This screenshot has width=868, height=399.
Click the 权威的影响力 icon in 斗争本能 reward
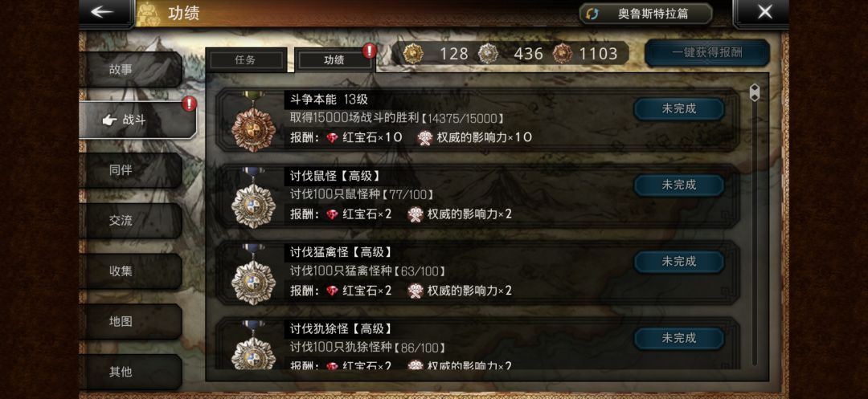point(425,137)
